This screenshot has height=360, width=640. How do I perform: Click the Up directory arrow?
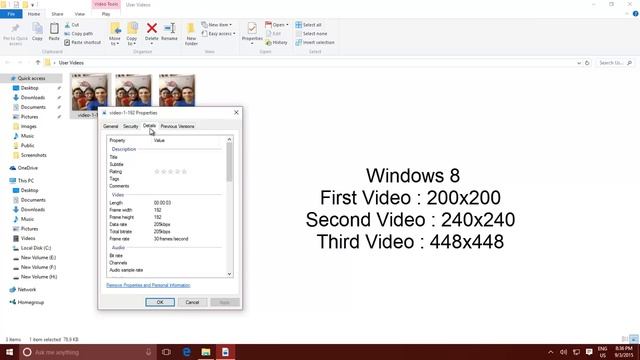tap(38, 62)
